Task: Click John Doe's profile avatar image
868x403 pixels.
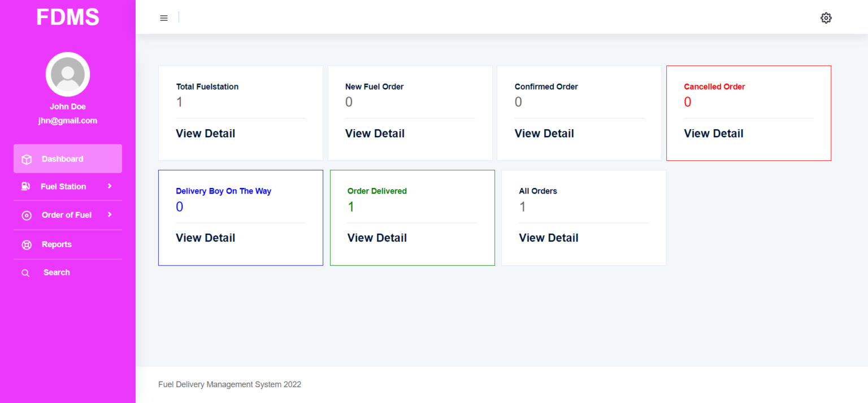Action: coord(67,74)
